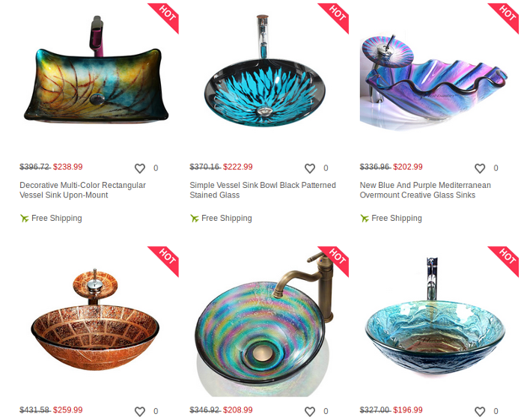This screenshot has width=524, height=420.
Task: Tap heart icon beside $259.99 price
Action: point(140,411)
